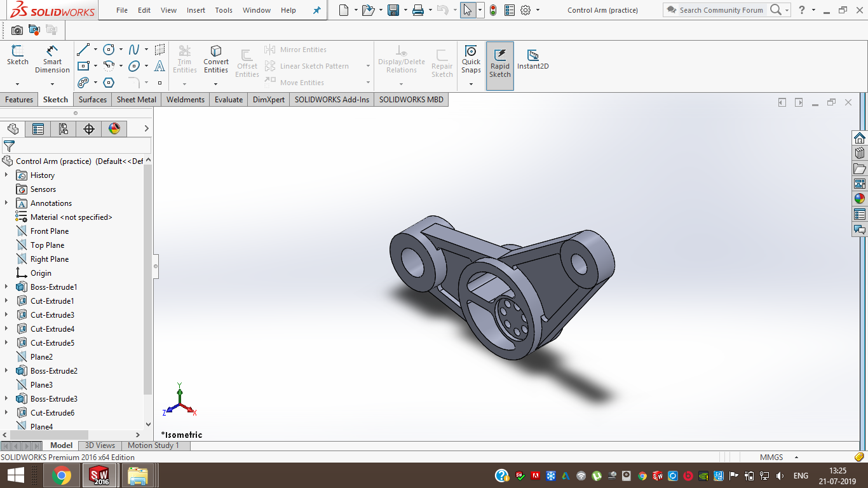Click the sketch Text tool icon
The image size is (868, 488).
point(159,66)
